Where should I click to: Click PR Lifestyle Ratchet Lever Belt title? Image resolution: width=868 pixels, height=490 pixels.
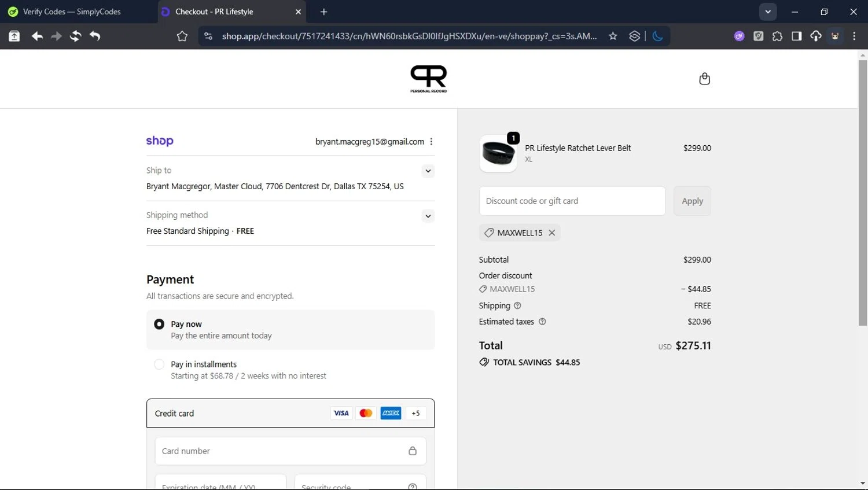(578, 148)
